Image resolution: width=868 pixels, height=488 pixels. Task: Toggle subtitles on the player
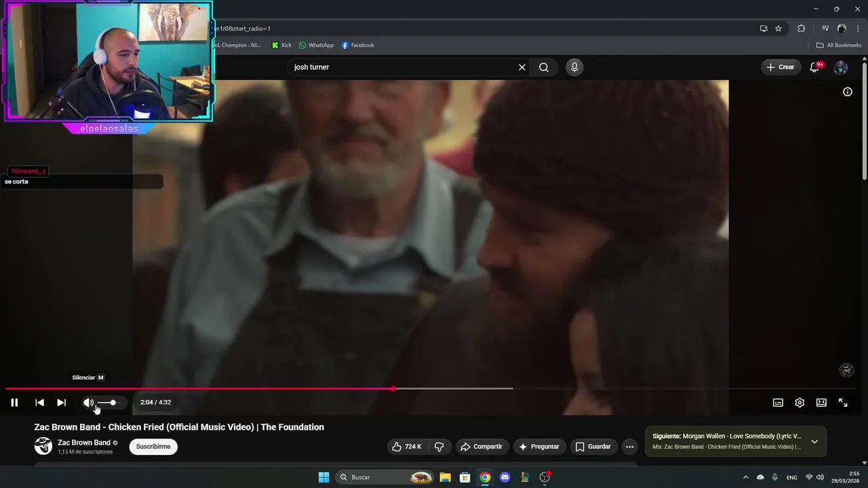[778, 403]
